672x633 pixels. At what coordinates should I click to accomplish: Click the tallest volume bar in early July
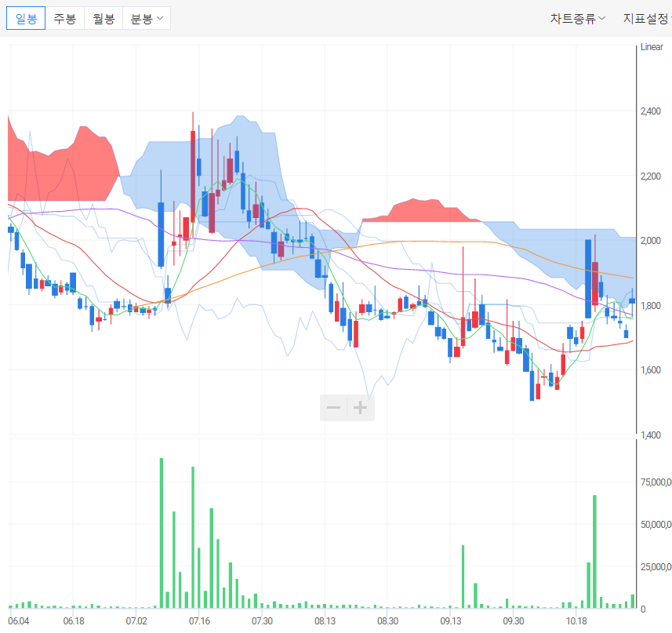click(162, 533)
